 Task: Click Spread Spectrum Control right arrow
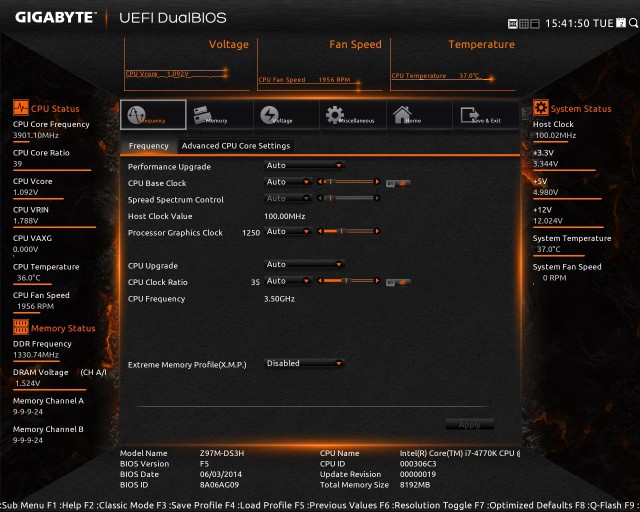pyautogui.click(x=377, y=198)
